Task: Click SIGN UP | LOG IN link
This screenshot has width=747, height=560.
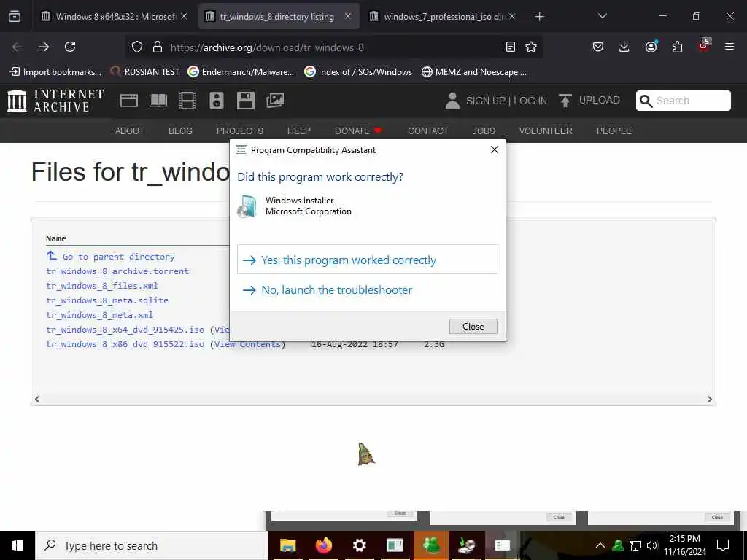Action: click(506, 101)
